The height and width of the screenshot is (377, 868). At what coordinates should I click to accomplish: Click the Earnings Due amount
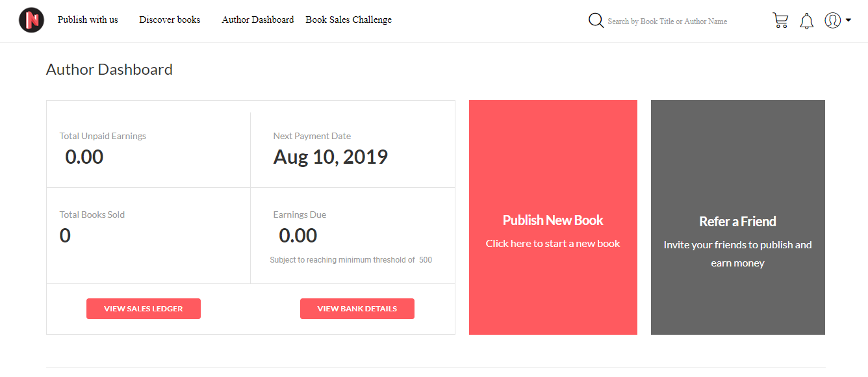point(298,235)
